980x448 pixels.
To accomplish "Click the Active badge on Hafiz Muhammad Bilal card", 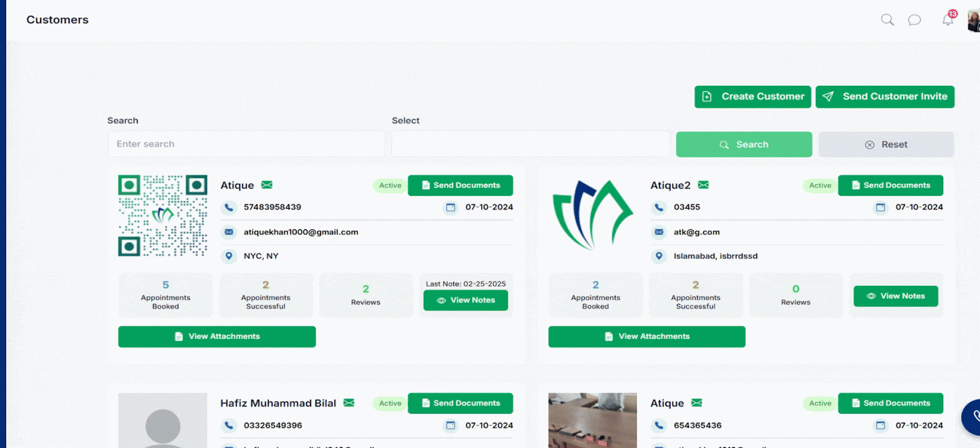I will [x=390, y=403].
